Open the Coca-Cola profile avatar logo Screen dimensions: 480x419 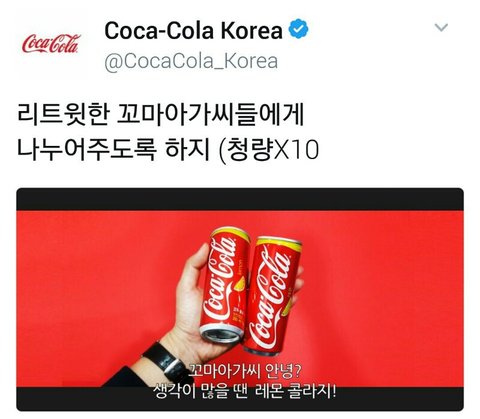(x=51, y=44)
